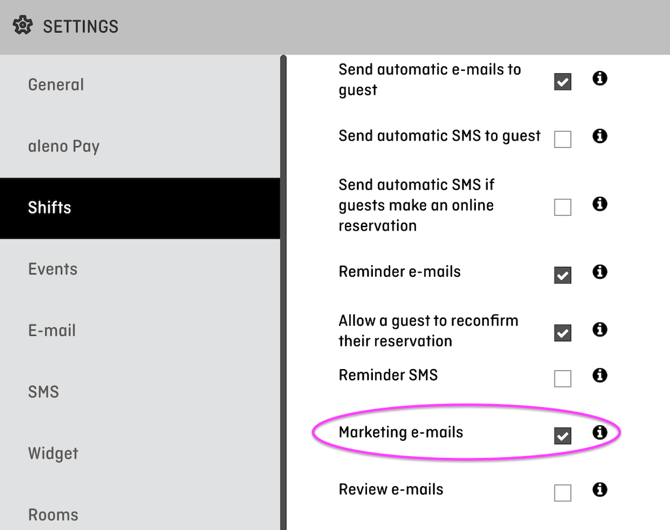Toggle Allow a guest to reconfirm checkbox
The image size is (670, 530).
point(562,333)
